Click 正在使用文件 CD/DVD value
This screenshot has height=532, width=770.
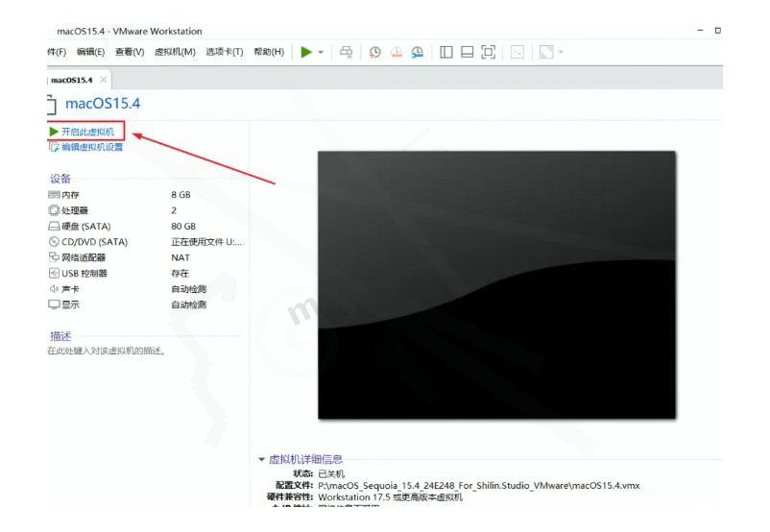point(206,242)
